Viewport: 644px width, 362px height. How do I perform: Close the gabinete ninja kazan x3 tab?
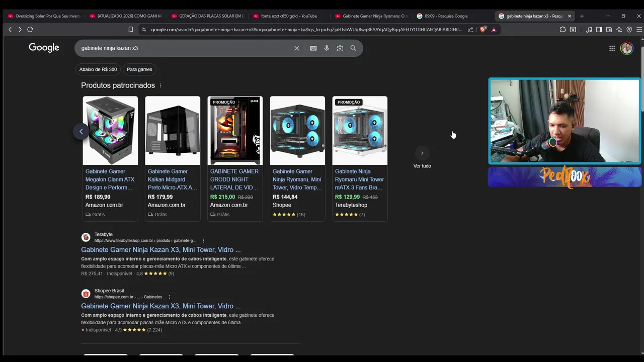pos(570,16)
